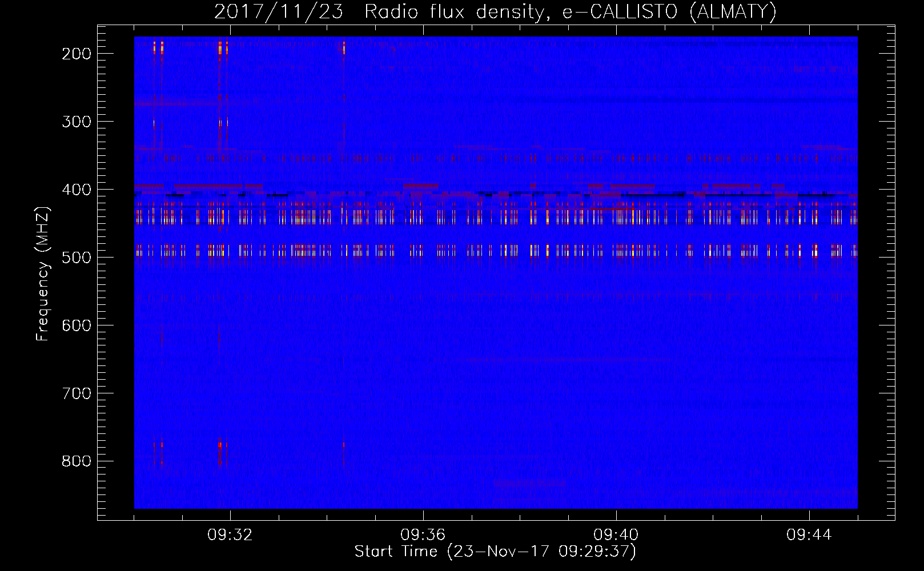The width and height of the screenshot is (924, 571).
Task: Click the 09:36 time tick label
Action: click(x=423, y=535)
